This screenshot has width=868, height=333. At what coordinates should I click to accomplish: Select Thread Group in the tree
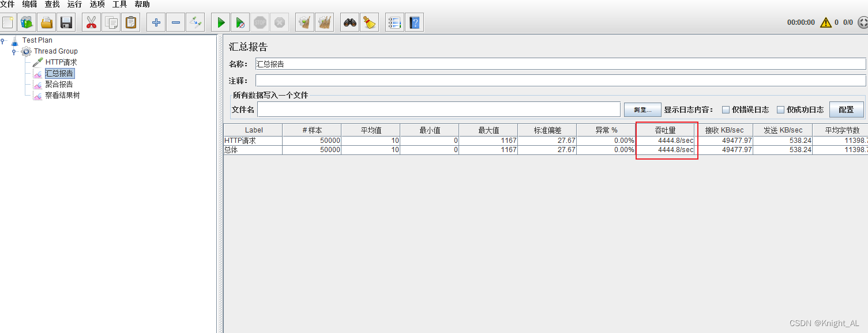[55, 51]
